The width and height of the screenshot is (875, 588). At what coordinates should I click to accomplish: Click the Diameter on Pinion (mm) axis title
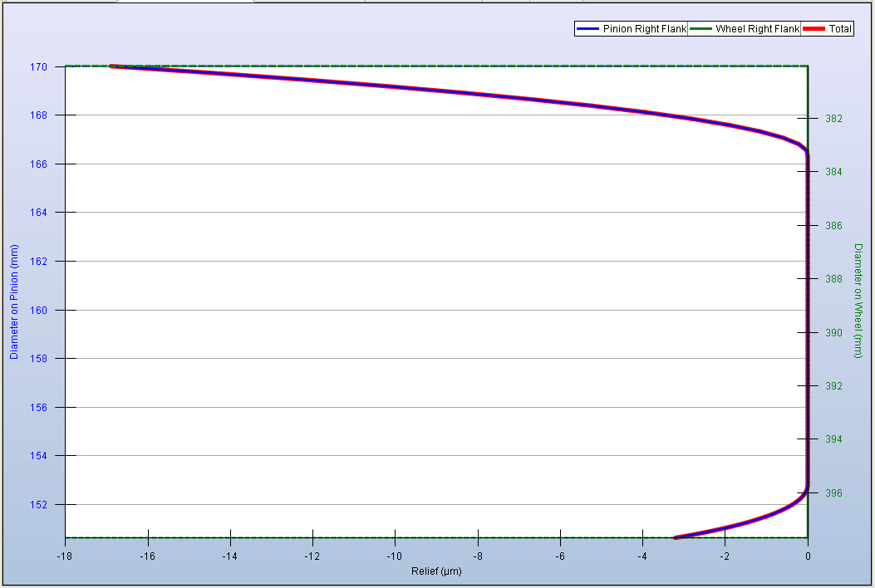pos(14,301)
